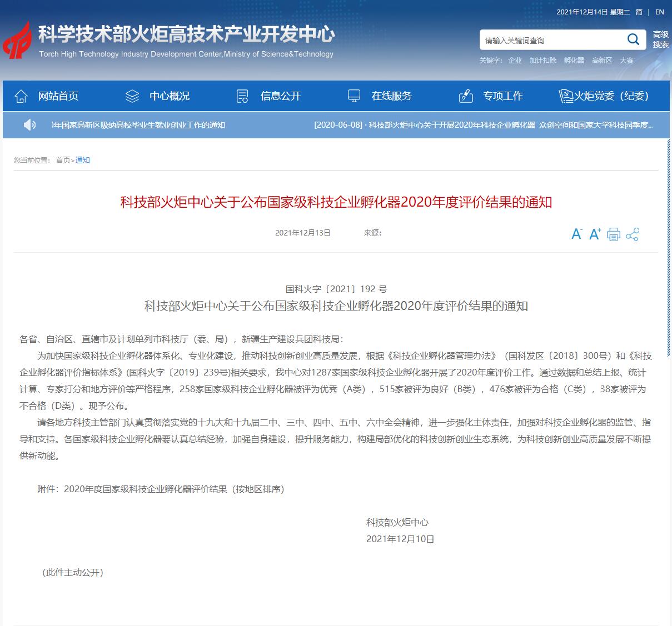Image resolution: width=672 pixels, height=626 pixels.
Task: Open the 2020-06-08 scrolling notice link
Action: click(482, 125)
